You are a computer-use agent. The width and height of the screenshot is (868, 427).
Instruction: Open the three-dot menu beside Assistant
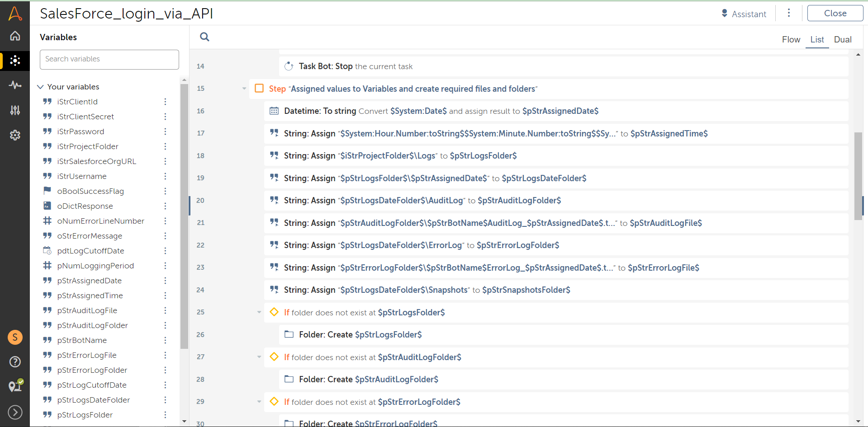point(789,13)
